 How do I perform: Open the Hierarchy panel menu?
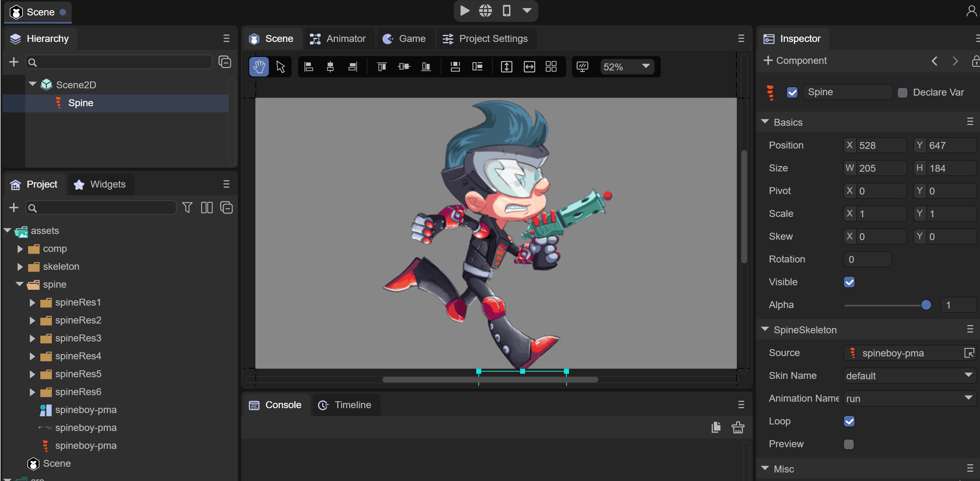click(226, 38)
